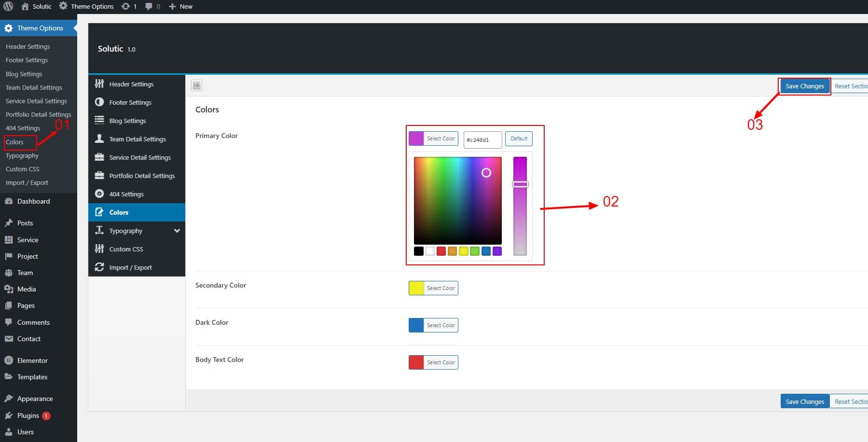Open Import / Export panel tab

130,267
